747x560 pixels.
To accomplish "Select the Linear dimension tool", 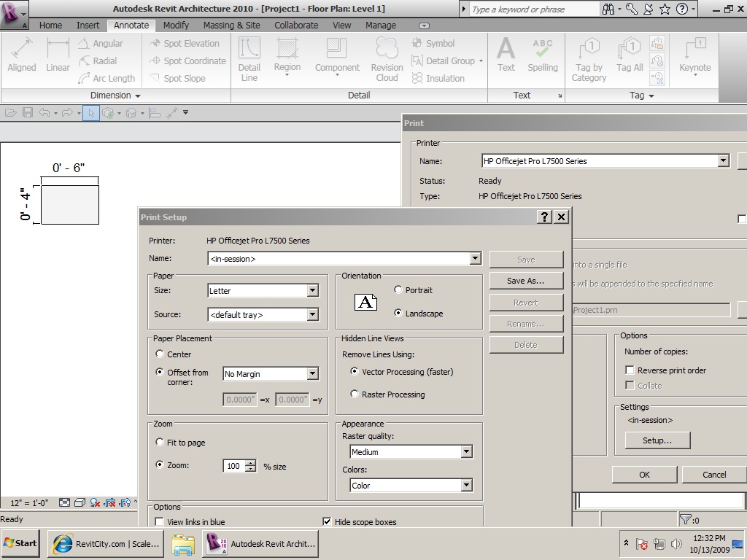I will pos(58,55).
